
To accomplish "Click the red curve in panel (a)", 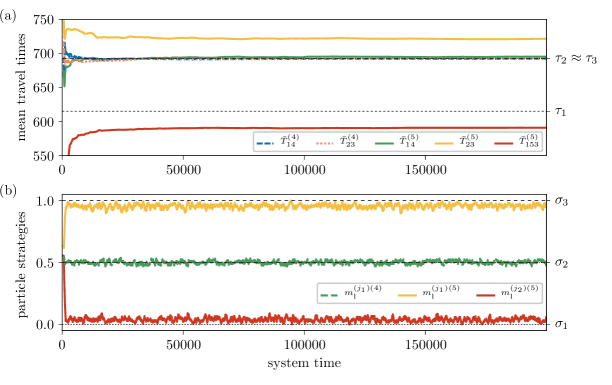I will point(304,128).
